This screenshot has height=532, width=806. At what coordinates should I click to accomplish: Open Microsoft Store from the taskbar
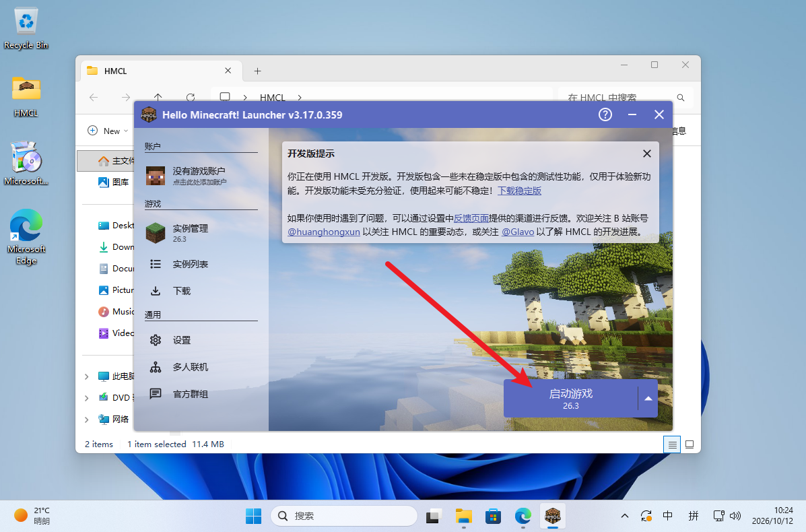493,516
